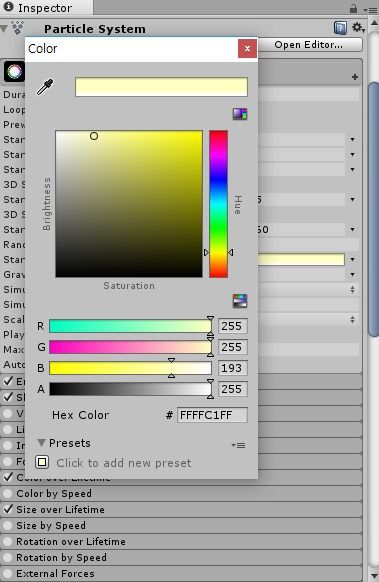Click the B value field 193

(233, 368)
